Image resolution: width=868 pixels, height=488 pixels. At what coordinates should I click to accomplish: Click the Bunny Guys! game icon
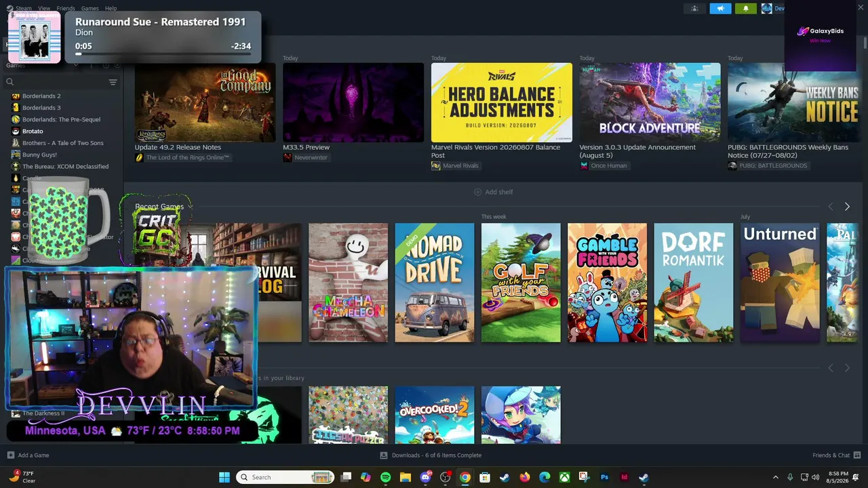coord(16,155)
